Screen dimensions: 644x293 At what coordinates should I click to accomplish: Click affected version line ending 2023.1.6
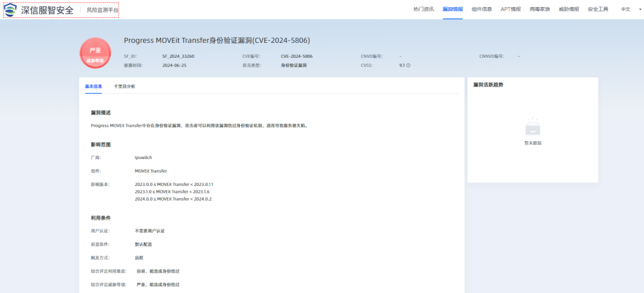pos(172,192)
